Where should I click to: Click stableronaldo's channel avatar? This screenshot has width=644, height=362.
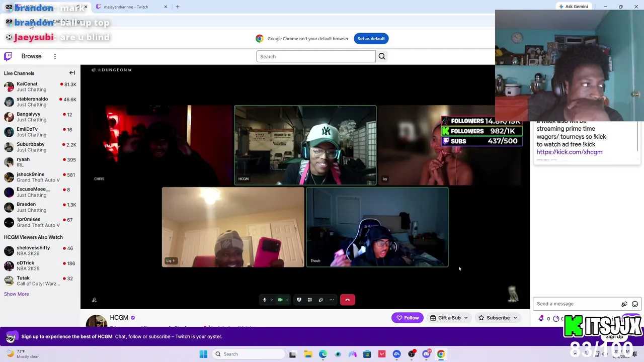tap(9, 102)
